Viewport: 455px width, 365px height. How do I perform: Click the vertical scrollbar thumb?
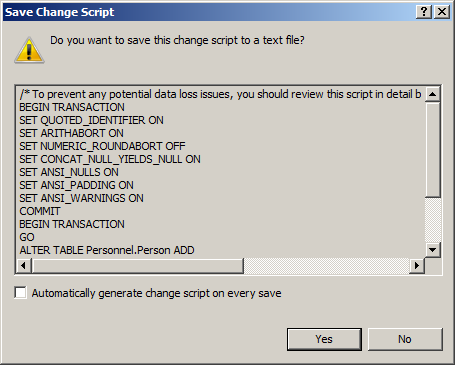coord(433,149)
